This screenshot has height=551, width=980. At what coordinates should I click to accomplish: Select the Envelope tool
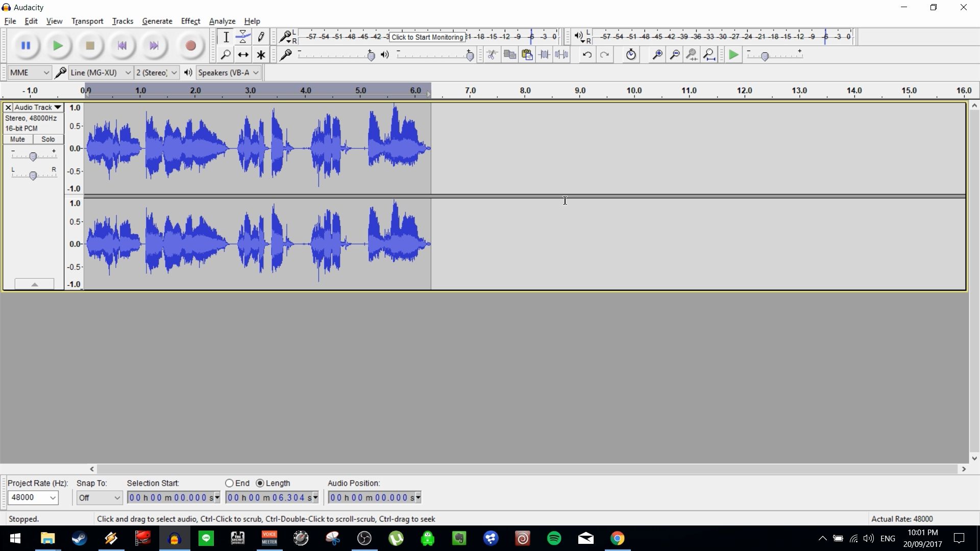pyautogui.click(x=243, y=36)
